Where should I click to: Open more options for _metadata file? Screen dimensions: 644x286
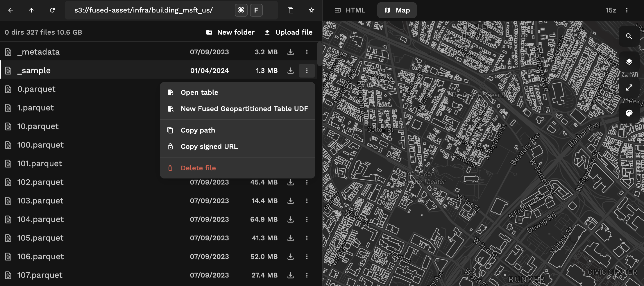tap(307, 52)
